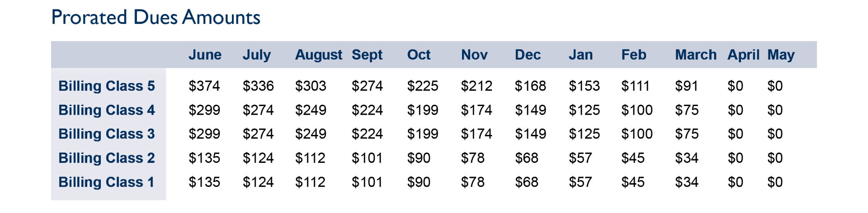This screenshot has height=213, width=868.
Task: Select the $153 January amount
Action: [584, 86]
